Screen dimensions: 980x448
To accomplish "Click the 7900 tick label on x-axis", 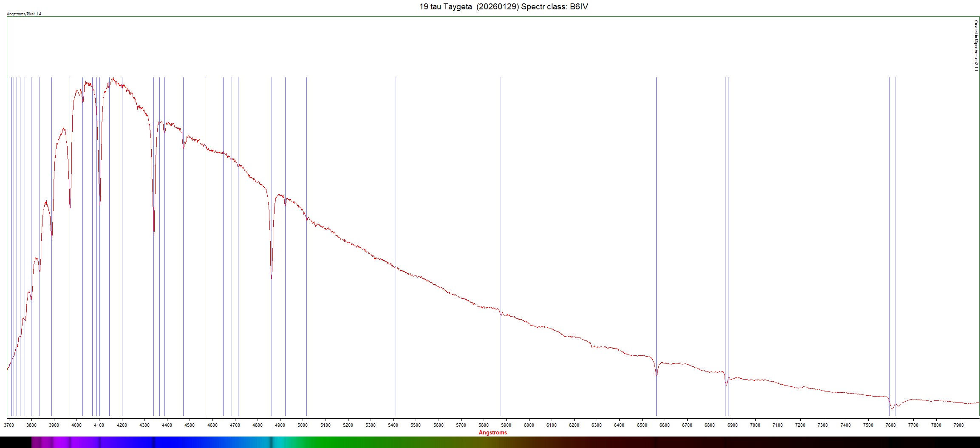I will (x=959, y=425).
